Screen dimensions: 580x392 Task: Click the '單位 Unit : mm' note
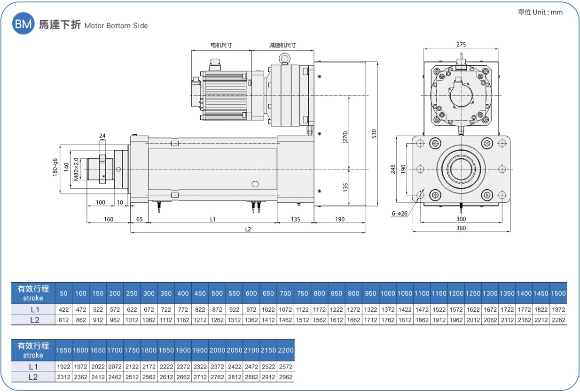click(x=540, y=13)
